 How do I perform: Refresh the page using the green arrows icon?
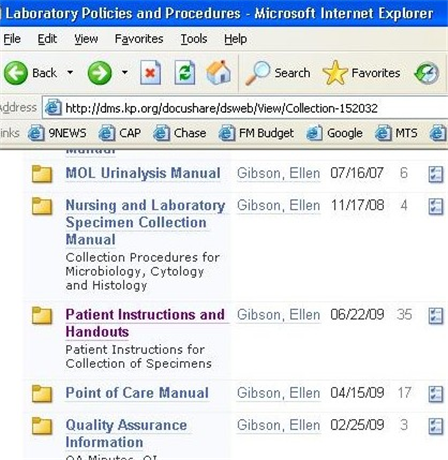185,72
